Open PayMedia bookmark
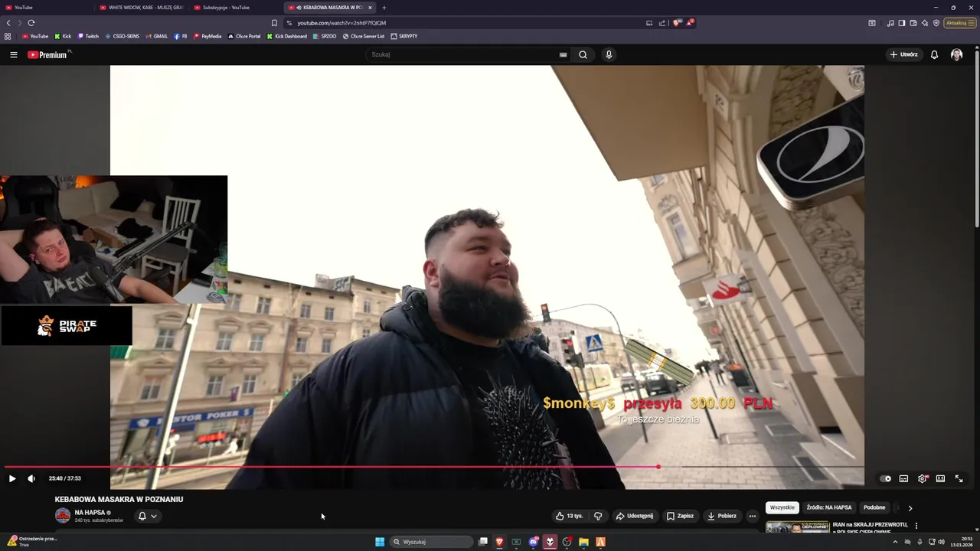Screen dimensions: 980x551 point(207,36)
